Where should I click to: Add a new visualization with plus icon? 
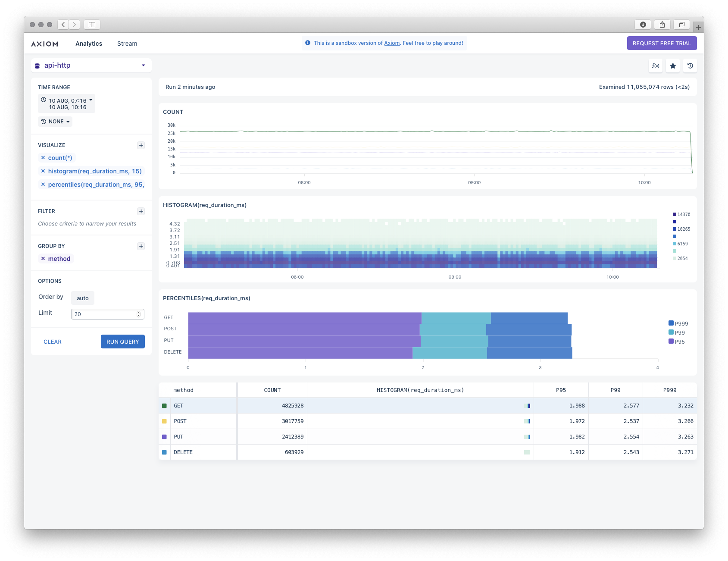click(x=141, y=145)
